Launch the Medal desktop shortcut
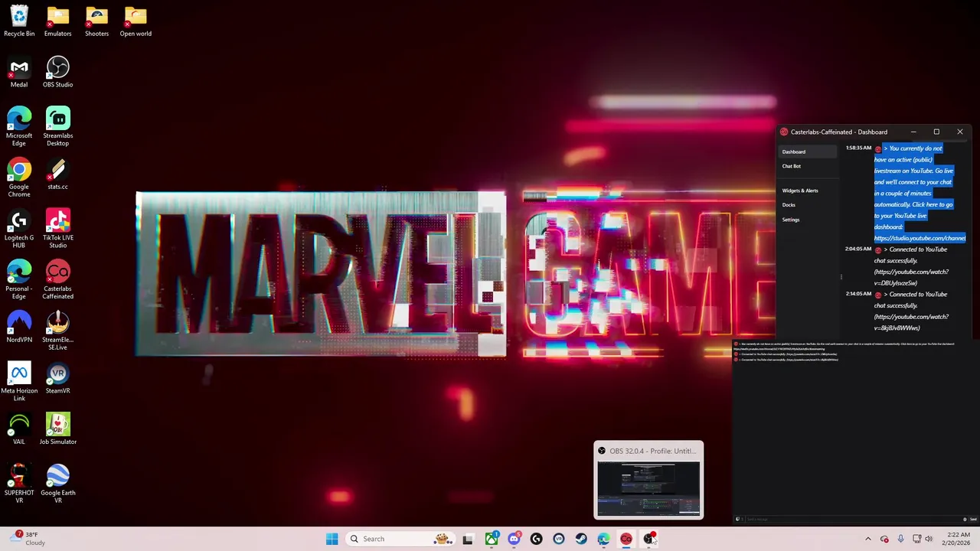 tap(19, 73)
